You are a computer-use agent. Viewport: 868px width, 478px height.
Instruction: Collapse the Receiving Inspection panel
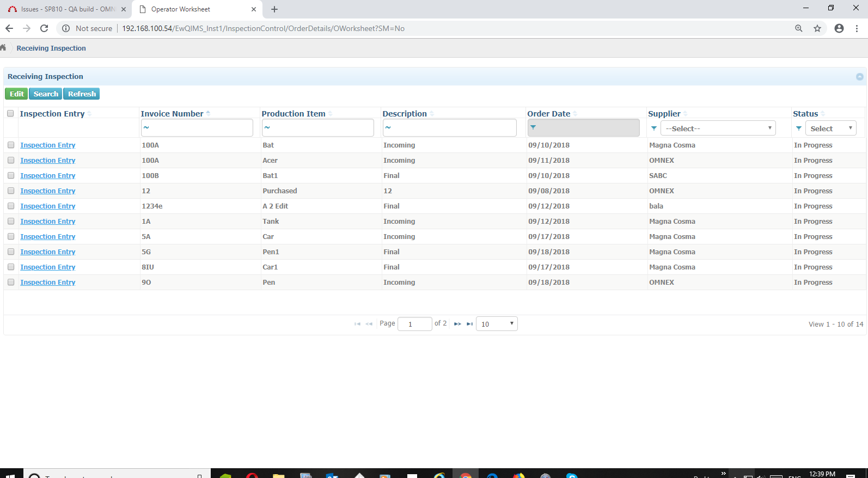pos(860,77)
